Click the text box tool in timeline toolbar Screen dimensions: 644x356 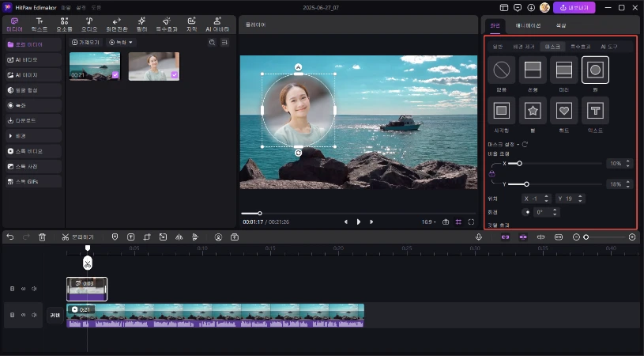[x=130, y=237]
